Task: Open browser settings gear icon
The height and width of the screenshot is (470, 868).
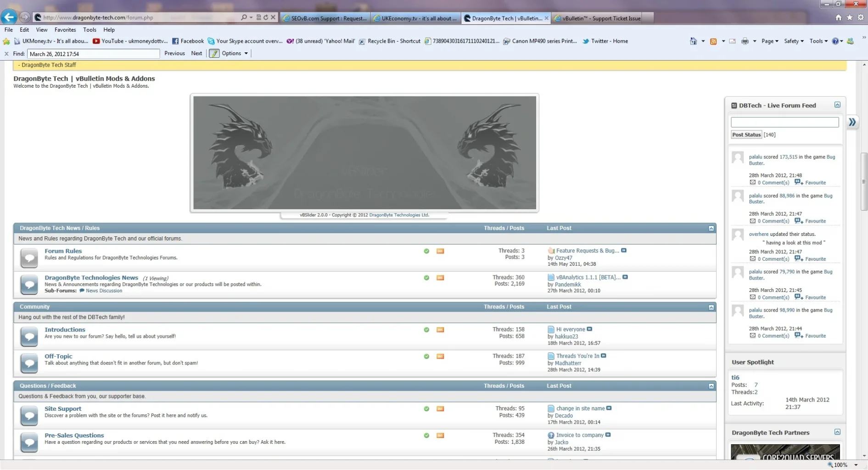Action: (x=861, y=17)
